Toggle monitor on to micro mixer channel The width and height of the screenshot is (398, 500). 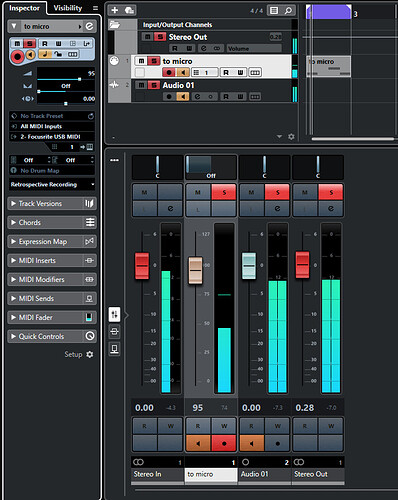pos(198,443)
